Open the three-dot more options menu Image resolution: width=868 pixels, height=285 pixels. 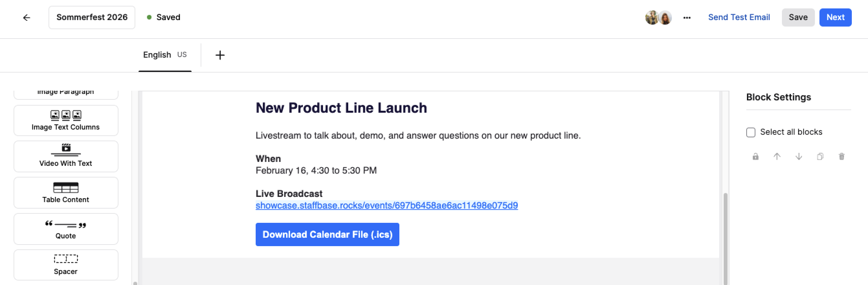[687, 17]
